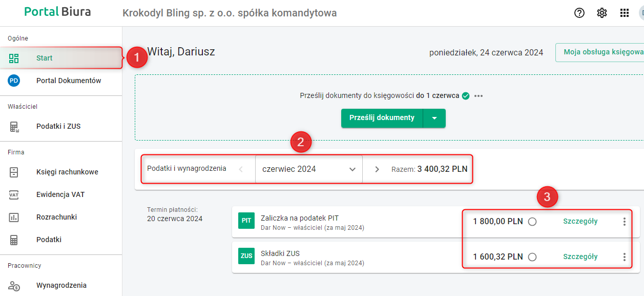The height and width of the screenshot is (296, 644).
Task: Open the czerwiec 2024 month dropdown
Action: tap(308, 169)
